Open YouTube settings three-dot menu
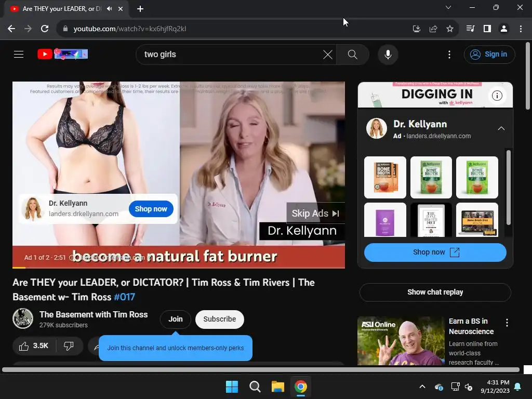Viewport: 532px width, 399px height. coord(449,54)
